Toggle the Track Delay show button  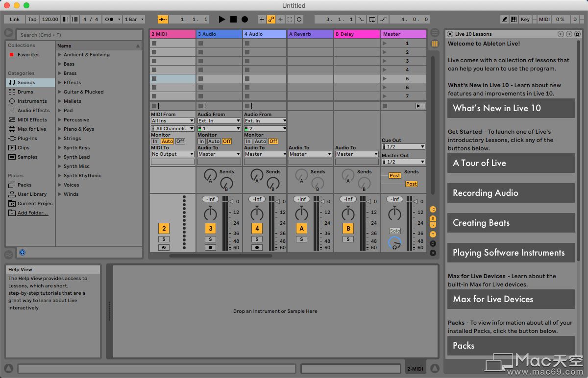click(x=433, y=243)
